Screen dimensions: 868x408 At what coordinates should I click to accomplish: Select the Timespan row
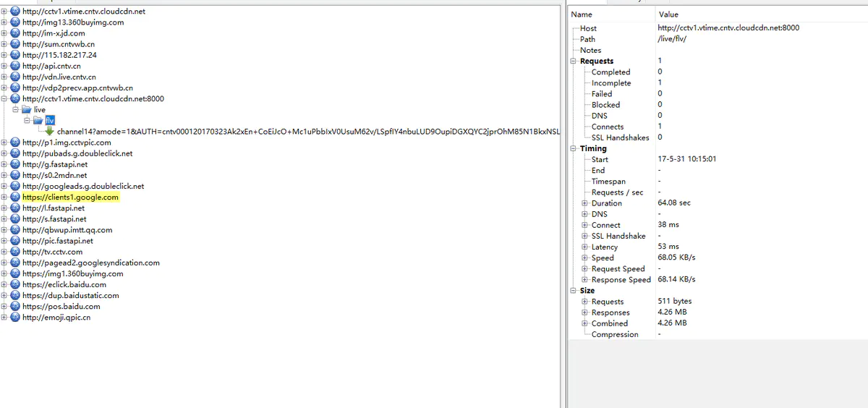[x=718, y=182]
